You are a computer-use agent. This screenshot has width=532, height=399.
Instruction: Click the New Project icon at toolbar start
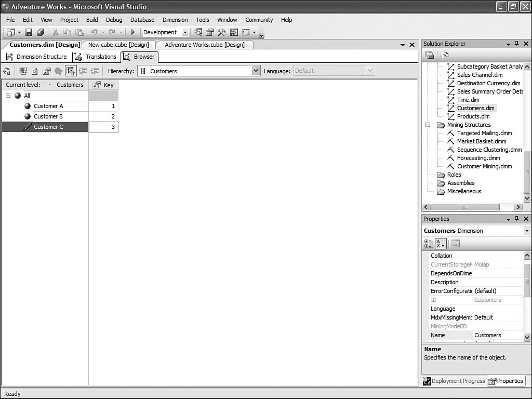tap(11, 32)
